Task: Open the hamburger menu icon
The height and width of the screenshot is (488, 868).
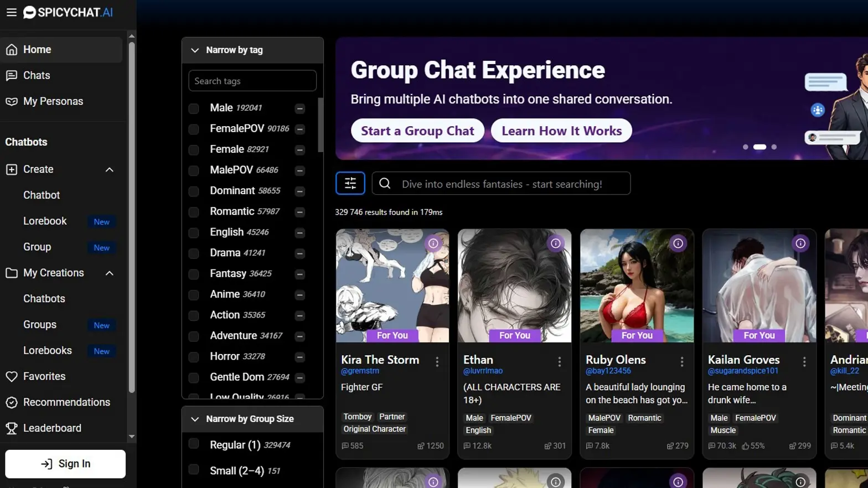Action: click(x=11, y=12)
